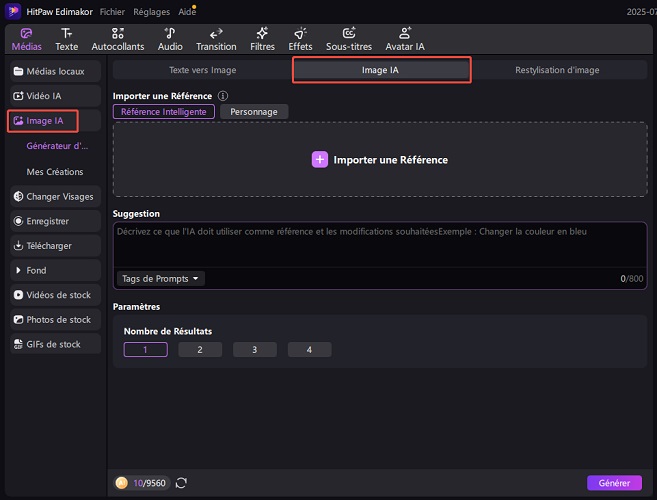Set Nombre de Résultats to 3
Screen dimensions: 657x500
[255, 350]
